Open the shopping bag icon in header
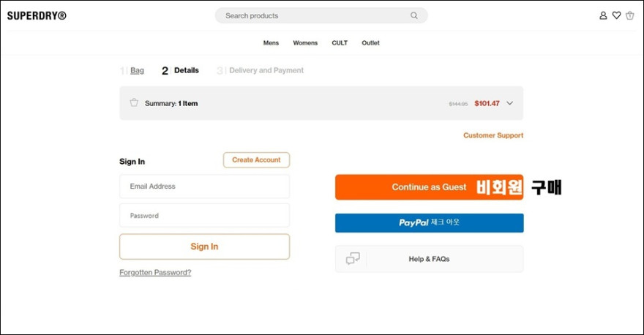Image resolution: width=644 pixels, height=335 pixels. coord(629,15)
